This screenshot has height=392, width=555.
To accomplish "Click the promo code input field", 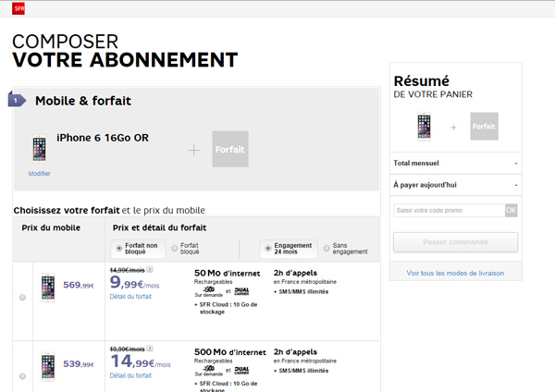I will click(448, 211).
